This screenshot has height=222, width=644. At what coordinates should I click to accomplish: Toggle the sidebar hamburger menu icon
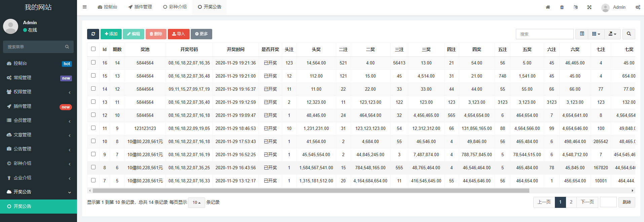(85, 7)
